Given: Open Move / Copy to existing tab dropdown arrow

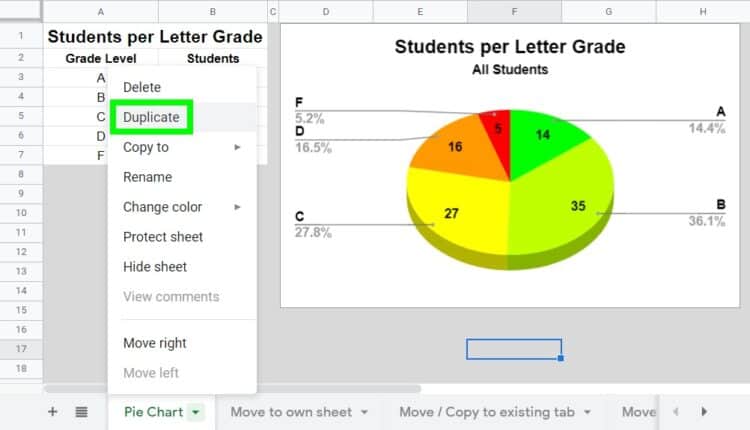Looking at the screenshot, I should [x=587, y=412].
